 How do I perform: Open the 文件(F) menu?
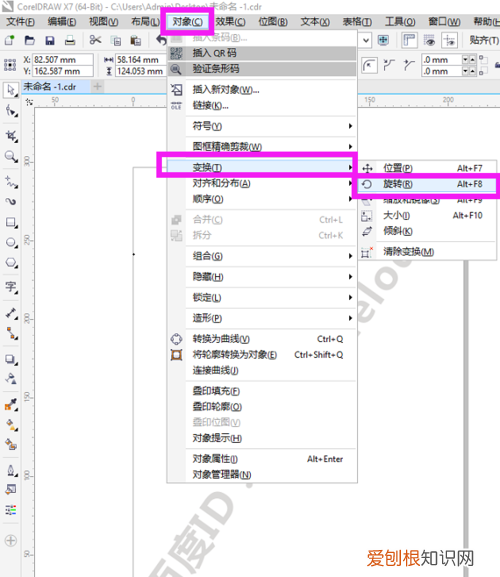[x=21, y=22]
